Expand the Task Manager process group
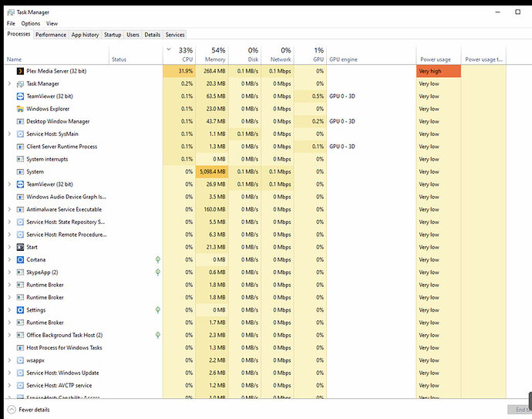Image resolution: width=532 pixels, height=419 pixels. pos(9,83)
